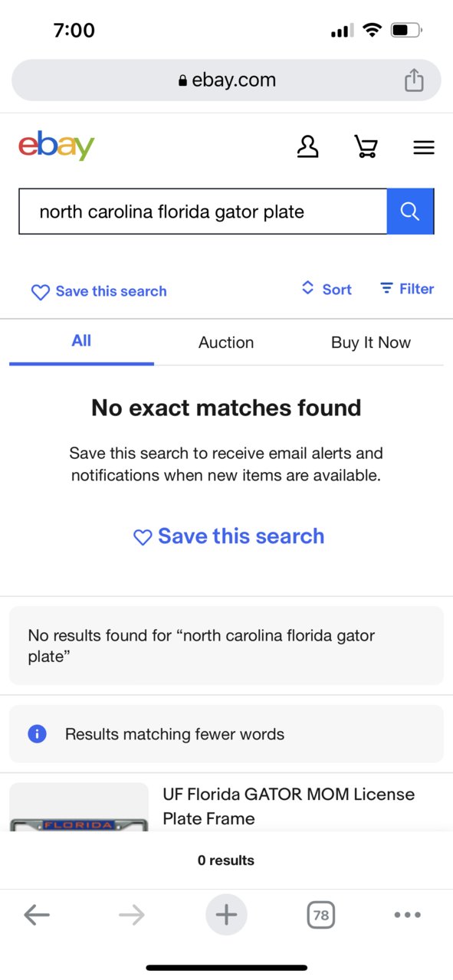Switch to the Buy It Now tab

click(371, 343)
